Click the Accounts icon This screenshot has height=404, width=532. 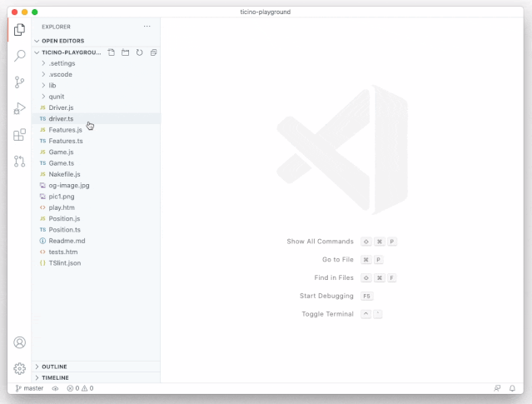click(19, 342)
